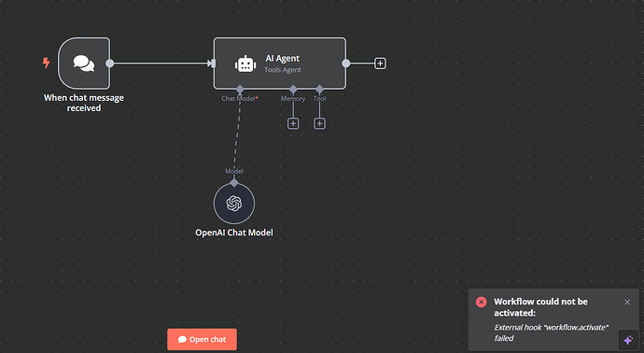Add a Memory sub-node

pos(293,123)
